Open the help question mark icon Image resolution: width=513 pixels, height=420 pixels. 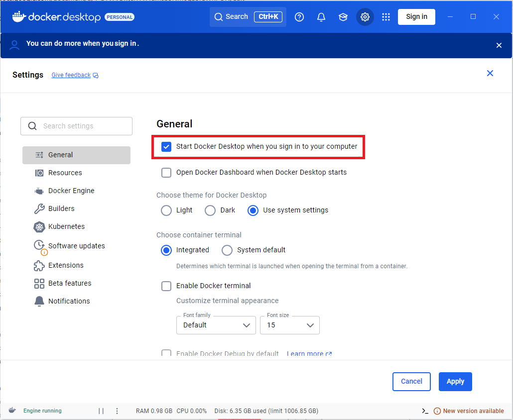299,17
